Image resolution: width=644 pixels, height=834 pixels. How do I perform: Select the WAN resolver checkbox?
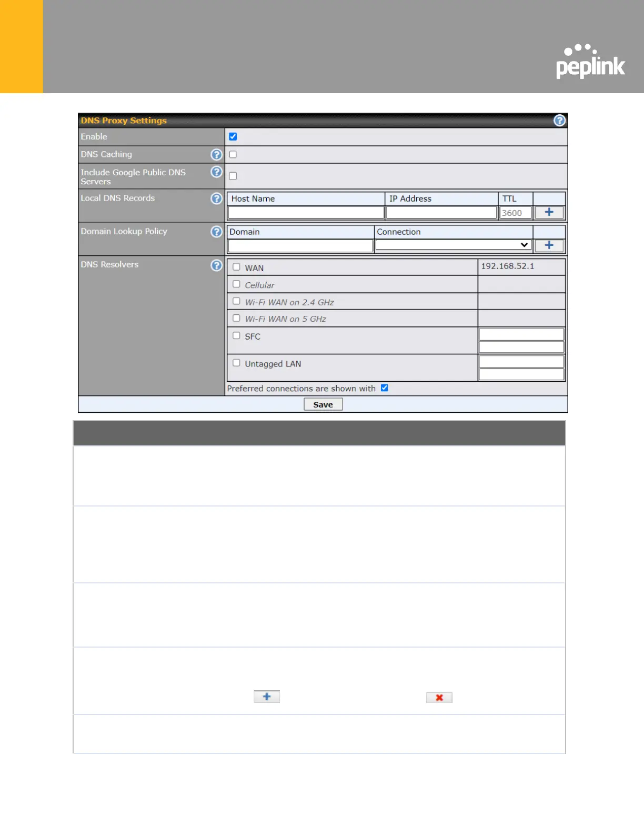coord(236,267)
